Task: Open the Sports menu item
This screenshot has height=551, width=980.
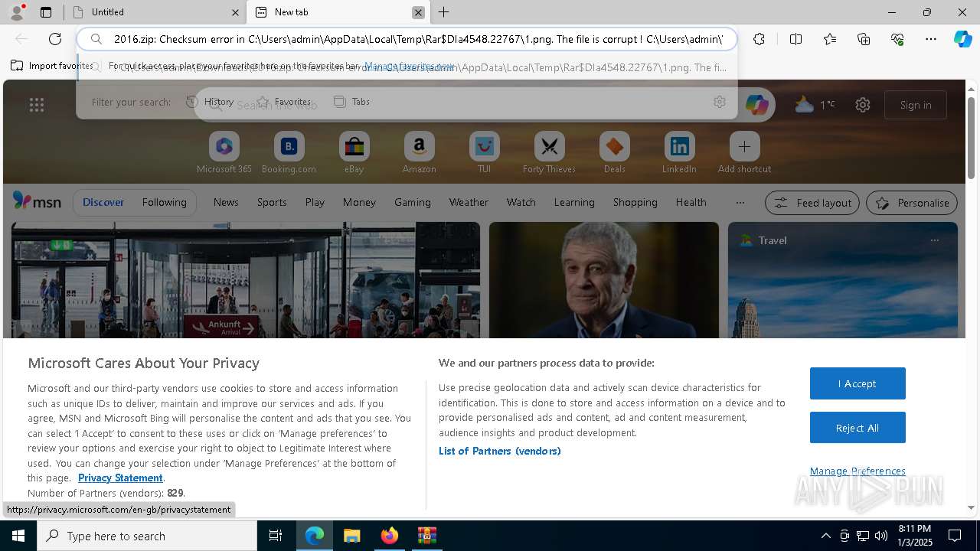Action: (x=272, y=202)
